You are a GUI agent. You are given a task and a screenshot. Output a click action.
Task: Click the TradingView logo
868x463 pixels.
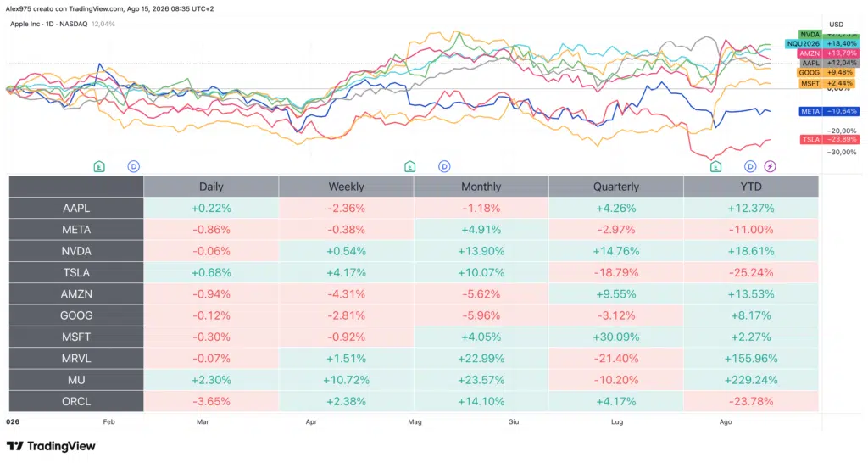click(x=51, y=446)
